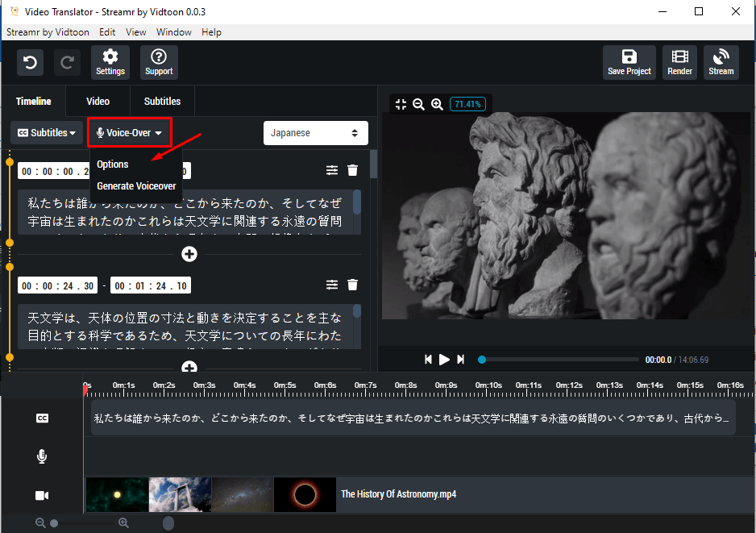
Task: Click the timeline zoom slider handle
Action: click(54, 523)
